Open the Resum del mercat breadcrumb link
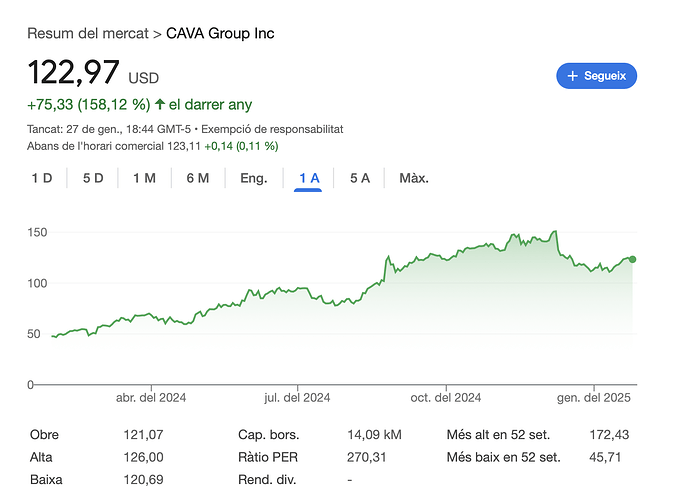This screenshot has width=685, height=500. click(x=88, y=34)
